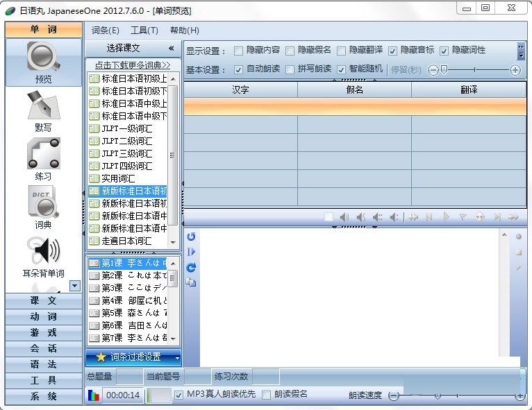Expand the 词条过滤设置 dropdown arrow

point(177,358)
